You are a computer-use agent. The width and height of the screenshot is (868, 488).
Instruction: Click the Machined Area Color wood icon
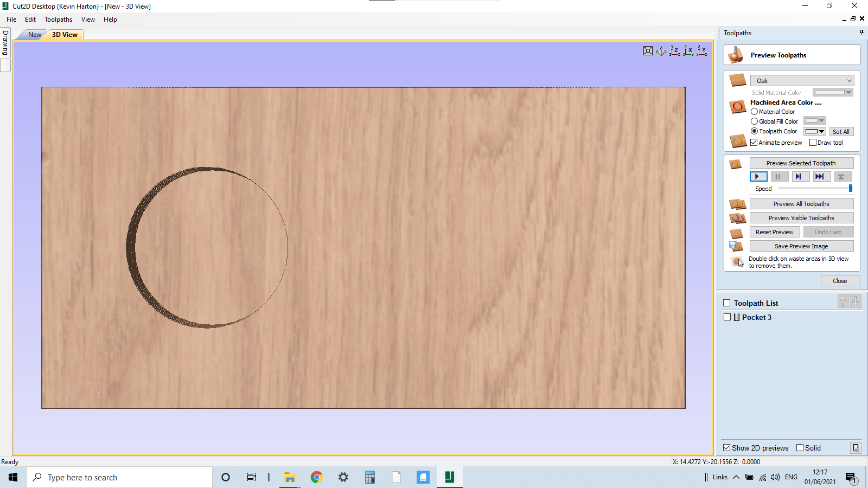tap(738, 107)
